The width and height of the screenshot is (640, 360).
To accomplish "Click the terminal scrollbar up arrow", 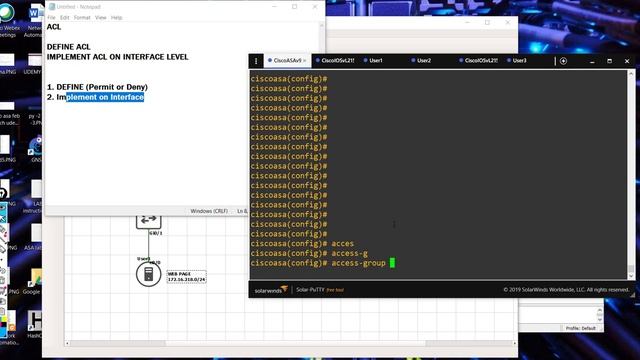I will pos(631,74).
